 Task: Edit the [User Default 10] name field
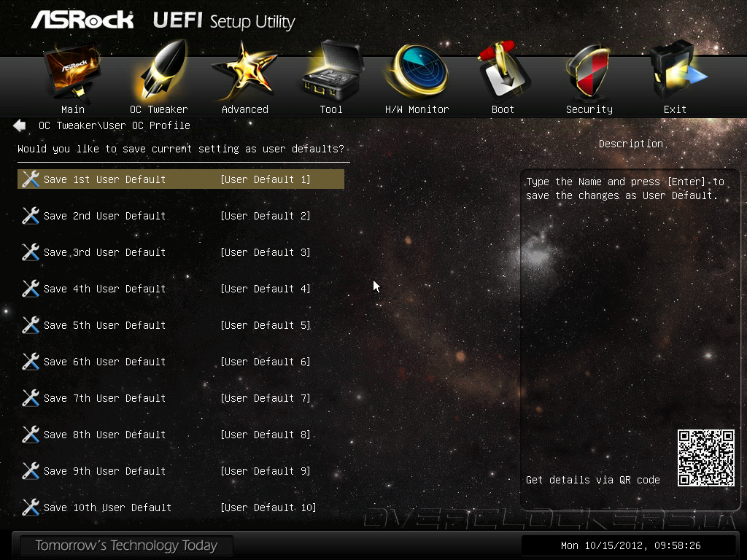(x=268, y=508)
